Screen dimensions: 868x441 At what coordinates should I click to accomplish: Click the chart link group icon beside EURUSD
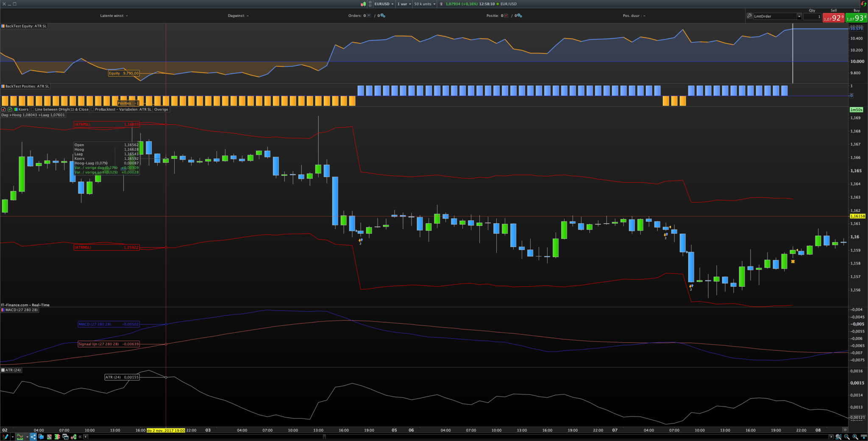pyautogui.click(x=370, y=4)
